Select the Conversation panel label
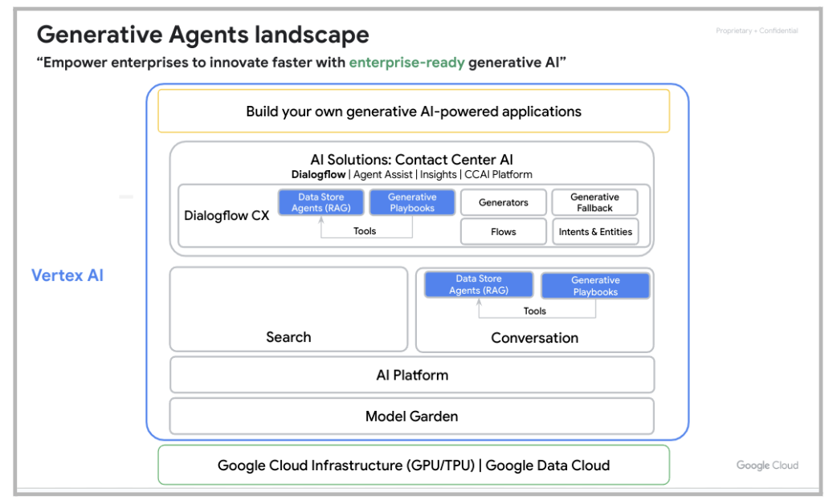The height and width of the screenshot is (504, 837). coord(534,338)
